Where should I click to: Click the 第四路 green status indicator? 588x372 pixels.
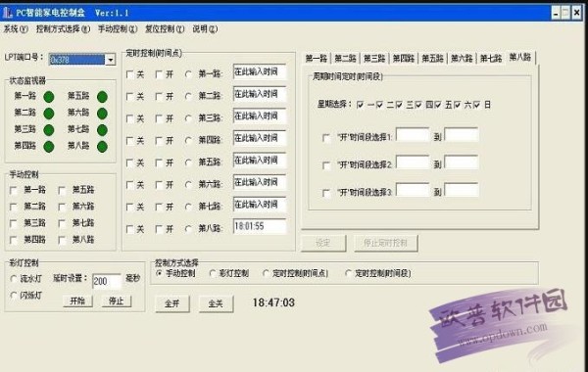tap(49, 147)
